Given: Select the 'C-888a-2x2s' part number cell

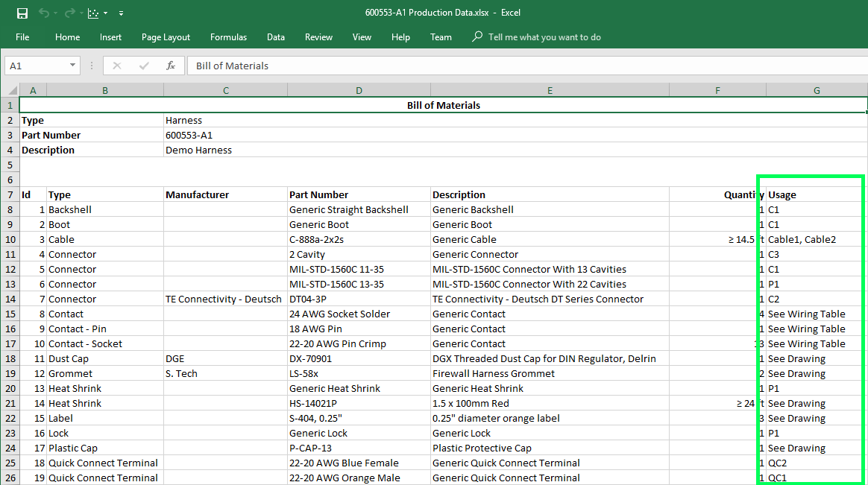Looking at the screenshot, I should tap(359, 239).
